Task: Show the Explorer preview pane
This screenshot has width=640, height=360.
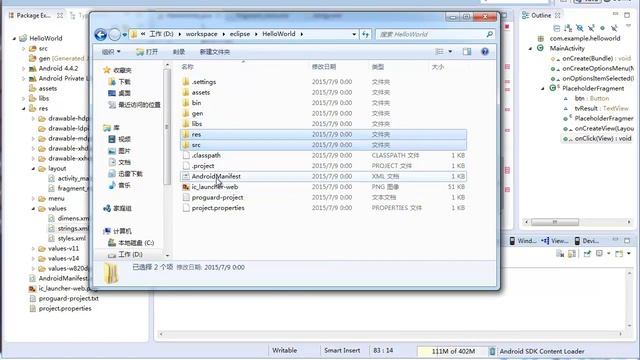Action: pyautogui.click(x=467, y=51)
